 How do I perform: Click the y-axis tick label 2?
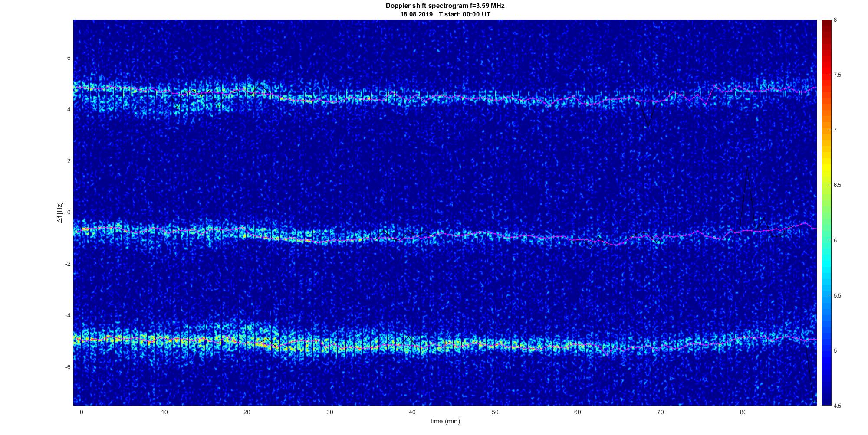coord(69,161)
